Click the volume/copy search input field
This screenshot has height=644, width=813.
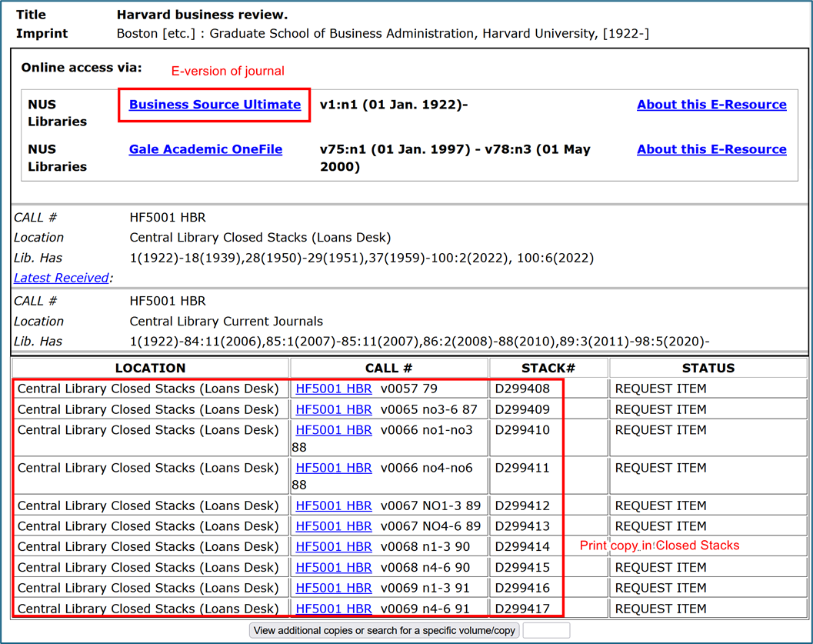[546, 631]
